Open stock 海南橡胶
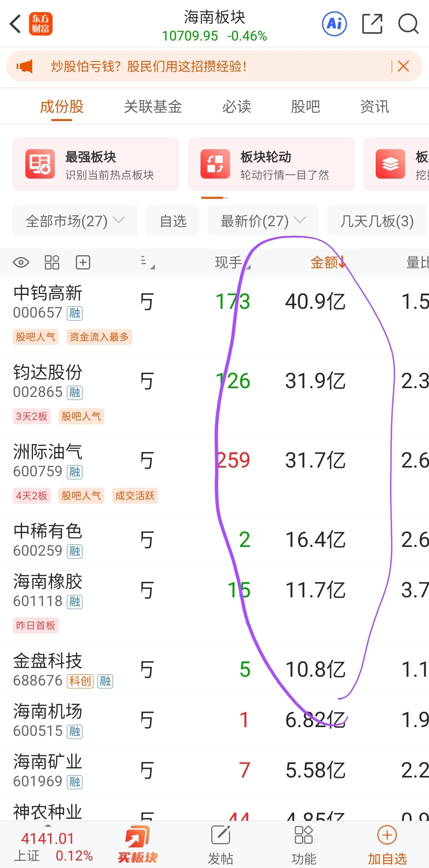 coord(48,582)
